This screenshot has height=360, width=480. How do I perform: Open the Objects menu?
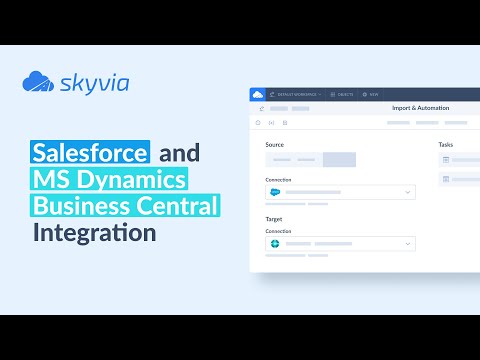pos(342,95)
